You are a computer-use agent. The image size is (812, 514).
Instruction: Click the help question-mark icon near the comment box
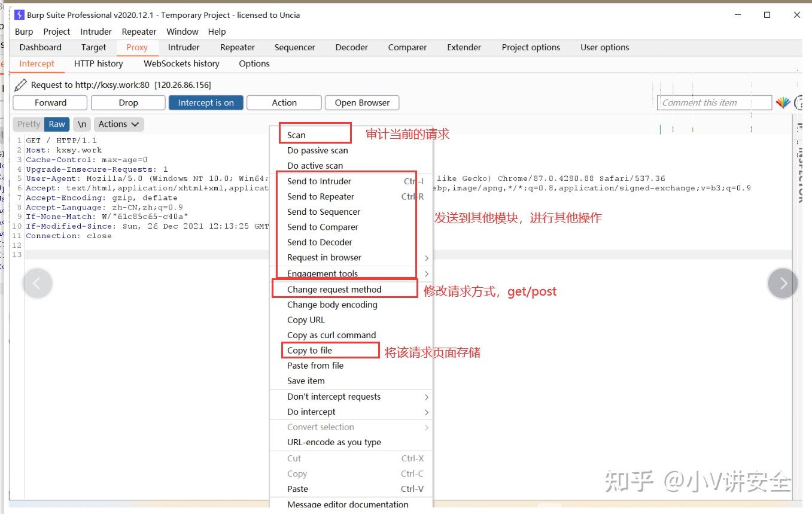click(x=802, y=102)
